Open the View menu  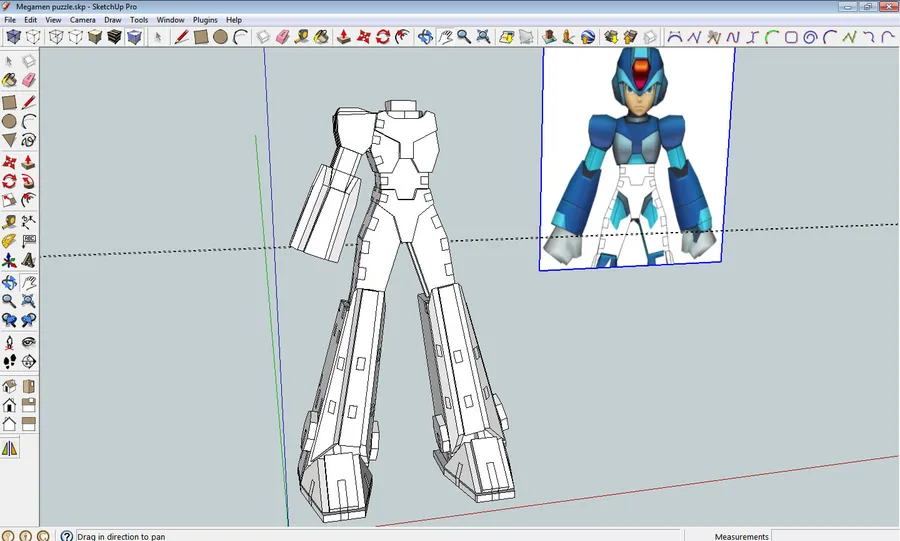tap(53, 20)
